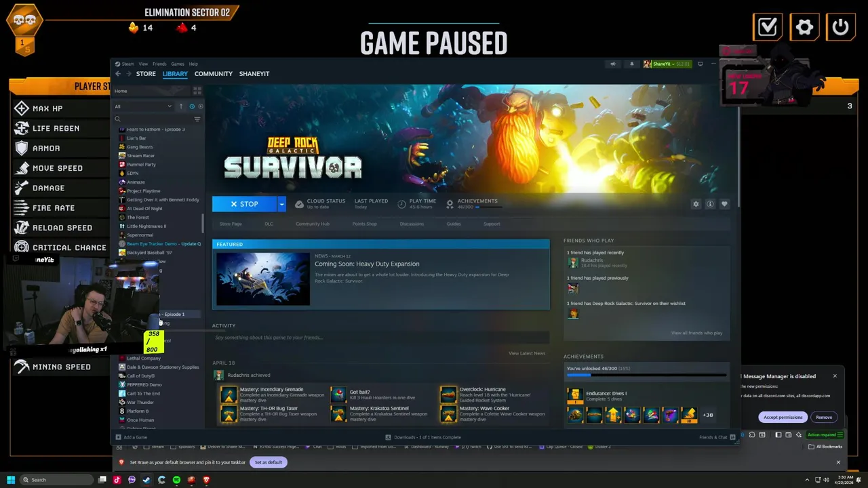Show hidden system tray icons chevron

807,480
